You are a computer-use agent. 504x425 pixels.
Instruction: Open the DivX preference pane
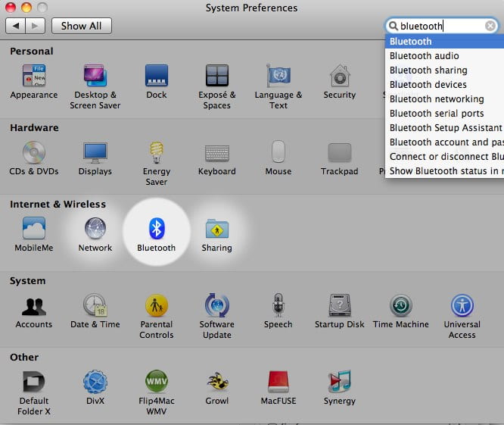95,387
